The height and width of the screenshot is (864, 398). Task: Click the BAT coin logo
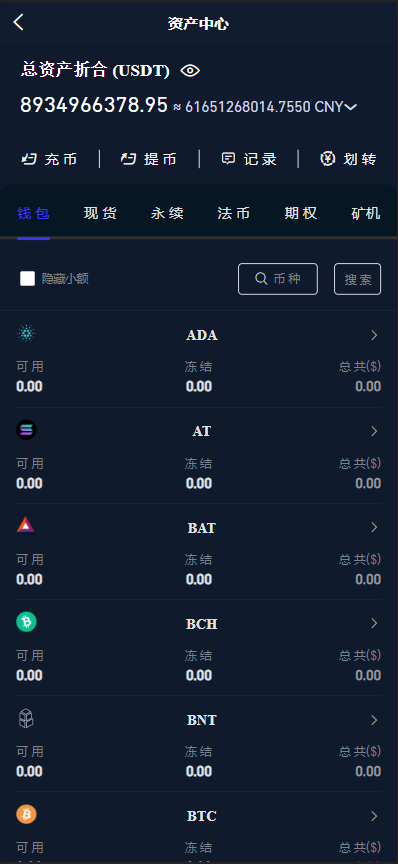[26, 525]
